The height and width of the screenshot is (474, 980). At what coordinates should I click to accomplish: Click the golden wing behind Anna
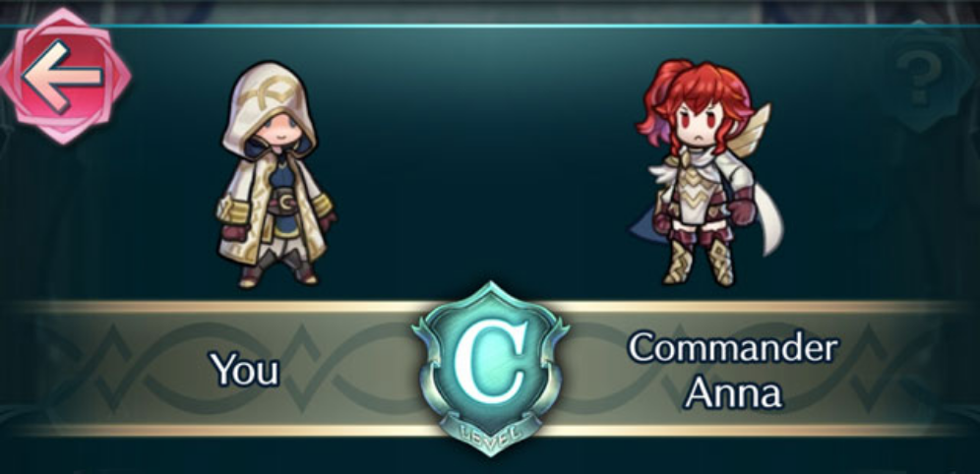click(753, 131)
